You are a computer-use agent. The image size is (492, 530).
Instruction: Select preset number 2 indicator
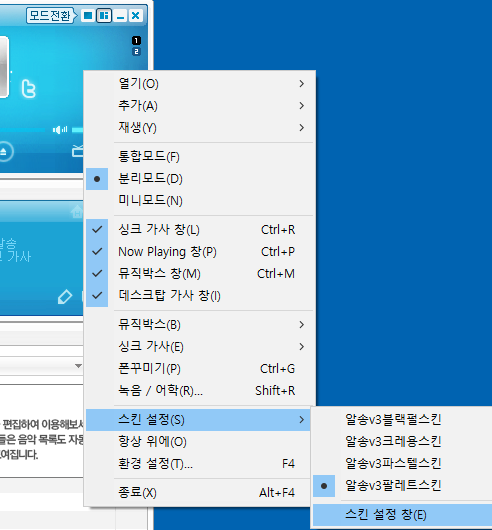click(136, 51)
